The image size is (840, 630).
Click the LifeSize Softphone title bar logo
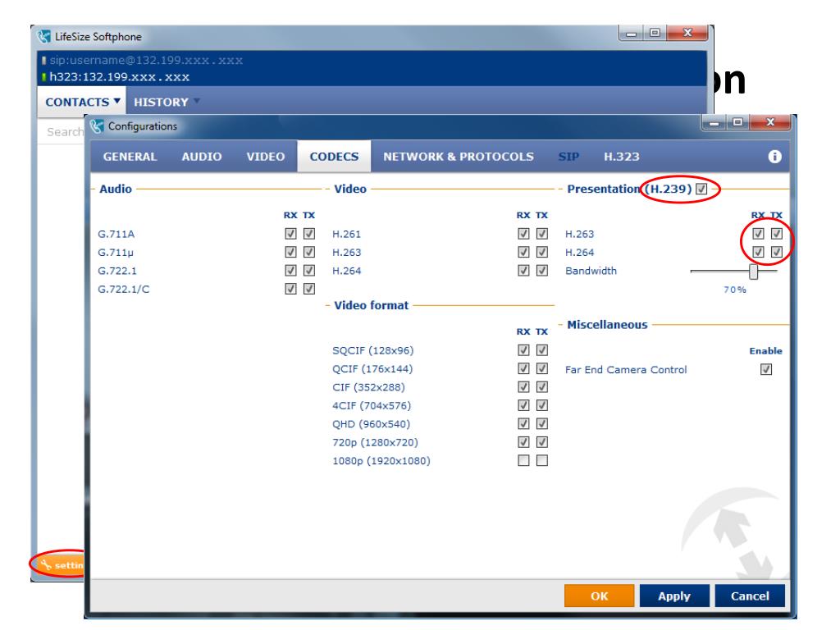pyautogui.click(x=44, y=36)
